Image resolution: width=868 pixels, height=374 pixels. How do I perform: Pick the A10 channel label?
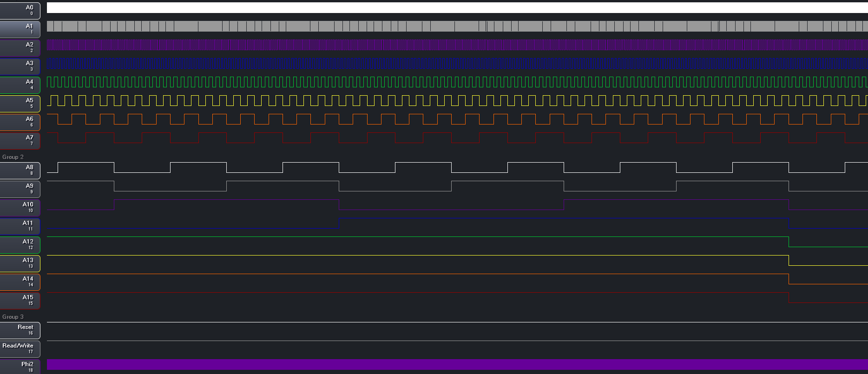coord(20,207)
